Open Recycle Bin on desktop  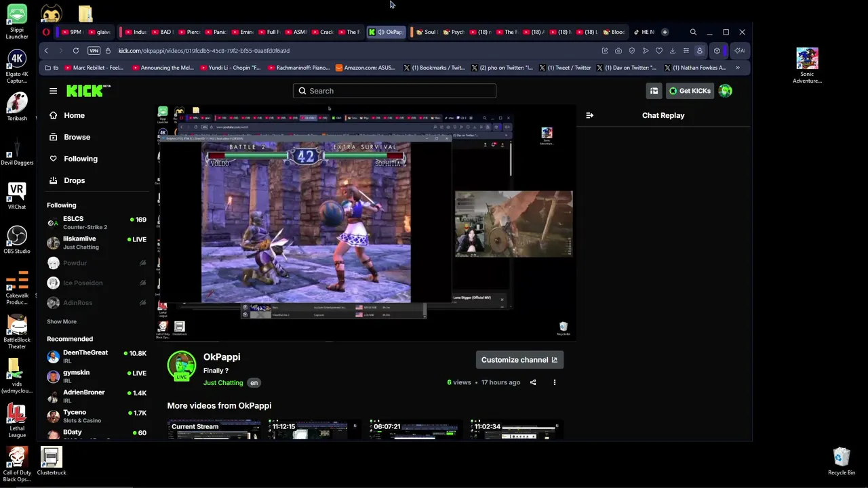coord(842,461)
